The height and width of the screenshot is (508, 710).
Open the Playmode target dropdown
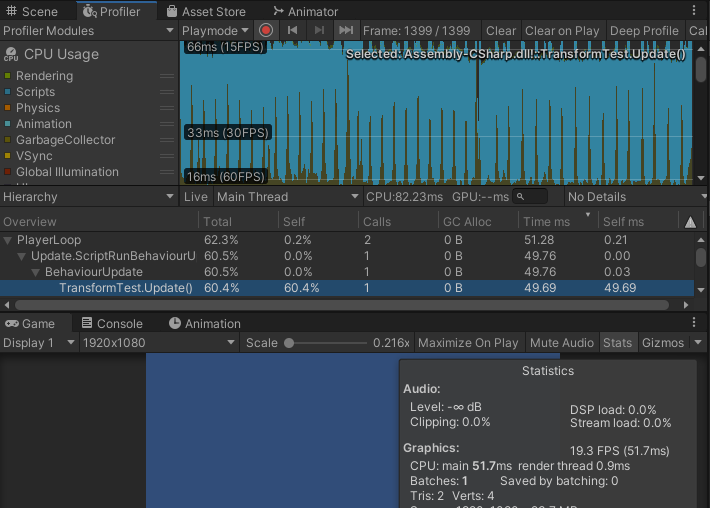click(x=215, y=31)
